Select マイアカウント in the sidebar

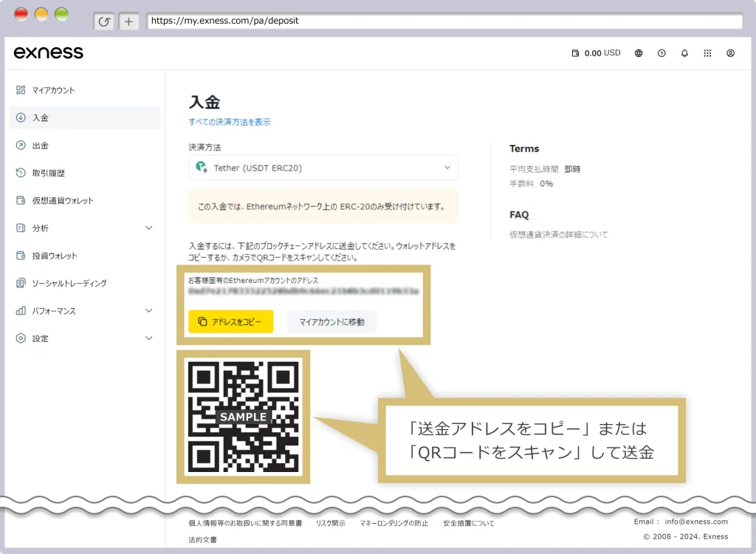coord(84,90)
